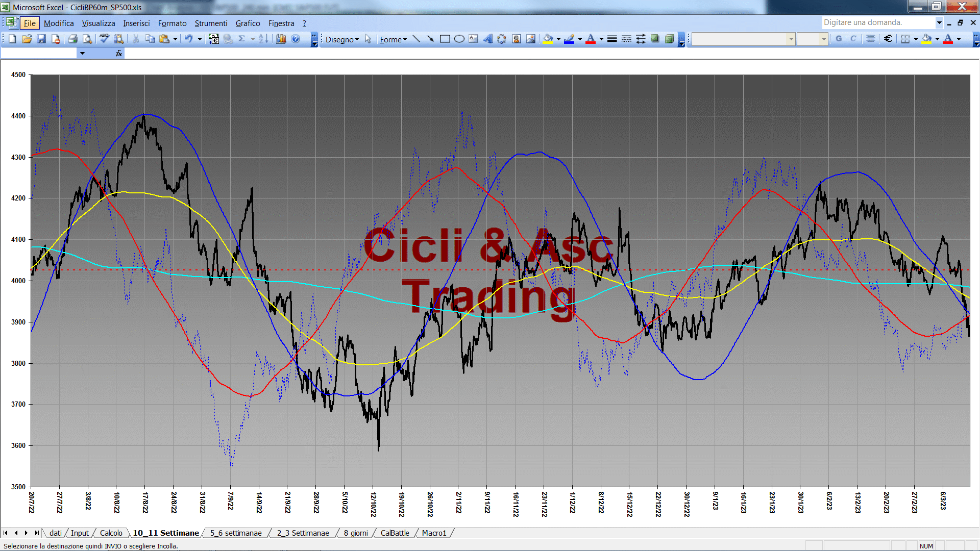Select the Text Box tool
This screenshot has width=980, height=551.
pos(474,39)
